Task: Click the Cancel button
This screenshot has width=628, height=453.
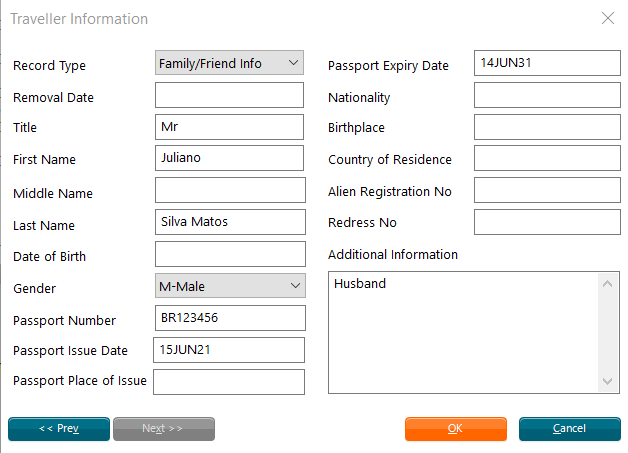Action: click(x=570, y=429)
